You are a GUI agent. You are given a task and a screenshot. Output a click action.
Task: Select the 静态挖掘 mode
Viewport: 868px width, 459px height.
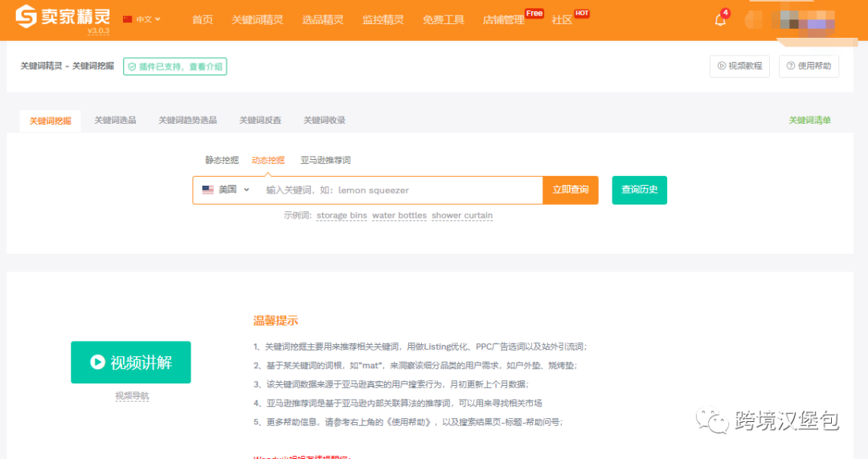[x=222, y=160]
